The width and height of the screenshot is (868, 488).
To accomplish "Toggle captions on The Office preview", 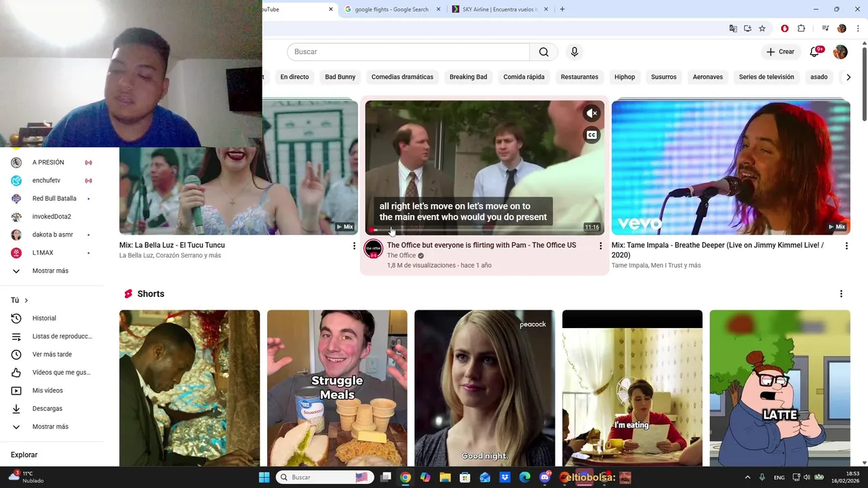I will coord(591,135).
